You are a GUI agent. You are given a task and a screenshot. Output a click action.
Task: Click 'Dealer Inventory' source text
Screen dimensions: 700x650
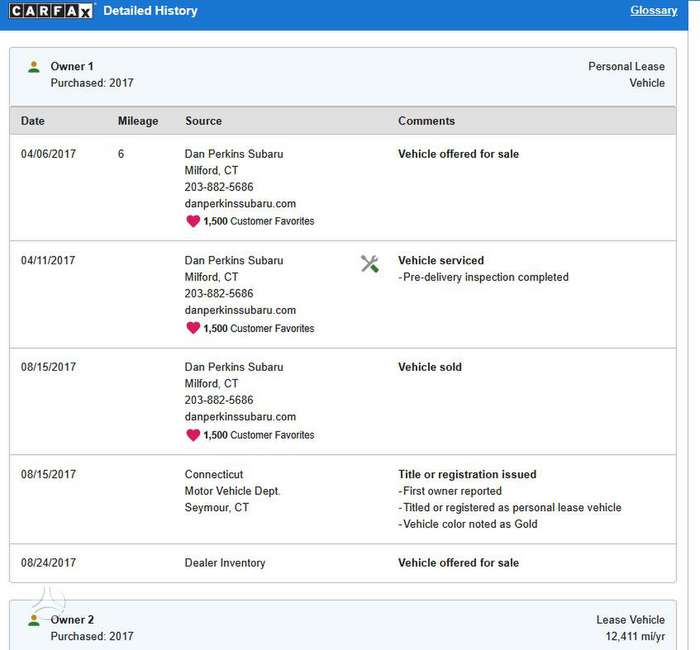(225, 563)
